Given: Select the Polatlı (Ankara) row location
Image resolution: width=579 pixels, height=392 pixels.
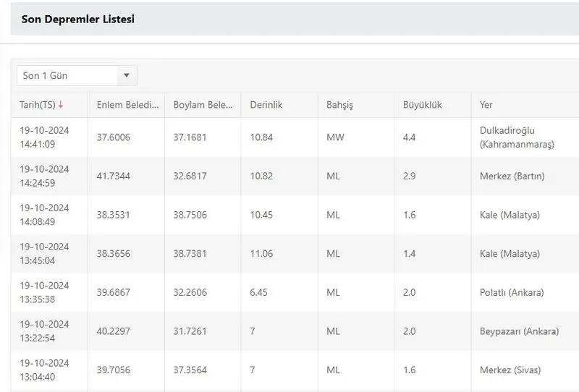Looking at the screenshot, I should pyautogui.click(x=511, y=293).
